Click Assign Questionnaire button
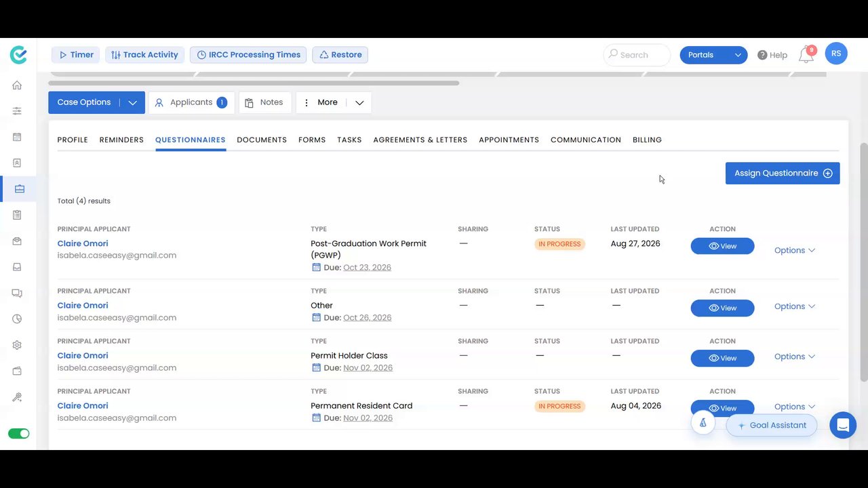 click(783, 173)
